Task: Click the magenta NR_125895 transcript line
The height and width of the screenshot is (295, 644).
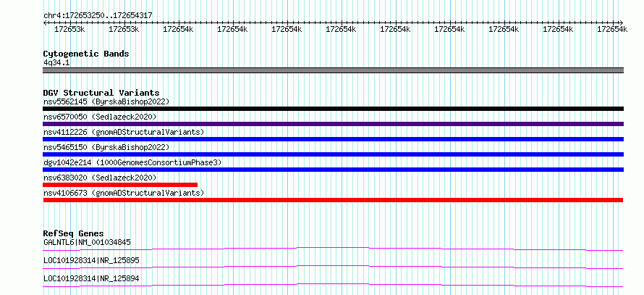Action: [x=333, y=267]
